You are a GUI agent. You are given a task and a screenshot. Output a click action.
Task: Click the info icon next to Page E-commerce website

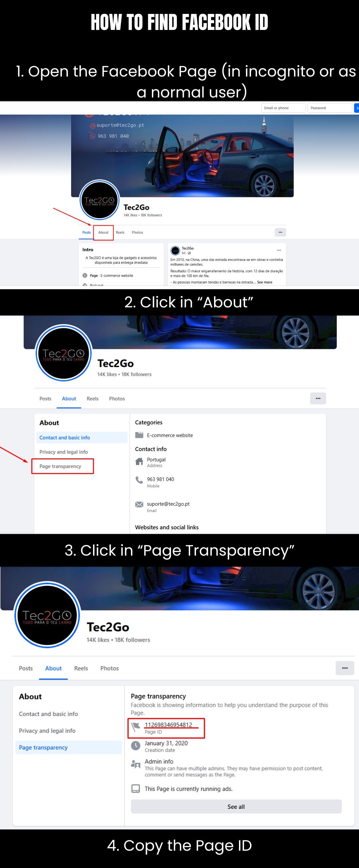[x=85, y=275]
